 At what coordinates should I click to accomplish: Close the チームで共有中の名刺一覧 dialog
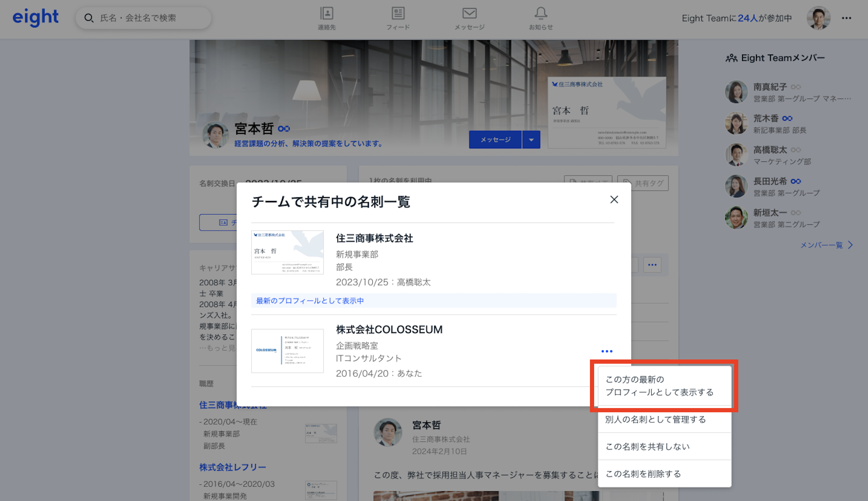pyautogui.click(x=614, y=200)
